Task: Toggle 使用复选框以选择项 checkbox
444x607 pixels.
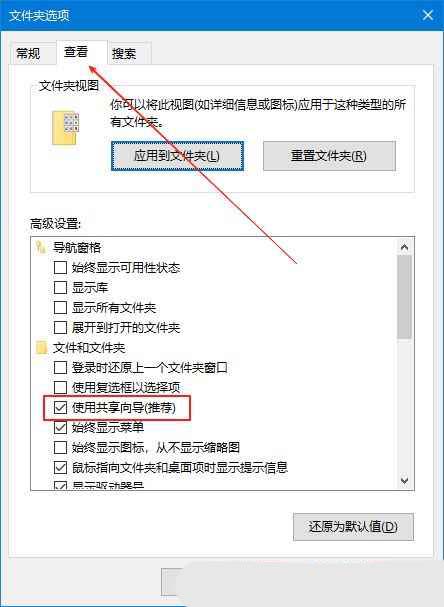Action: [x=60, y=387]
